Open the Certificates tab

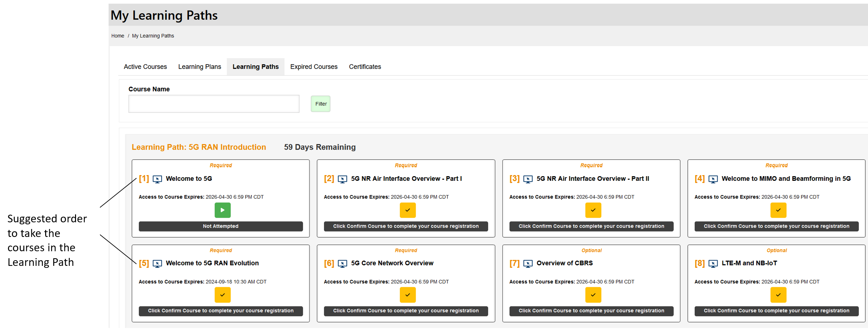365,67
